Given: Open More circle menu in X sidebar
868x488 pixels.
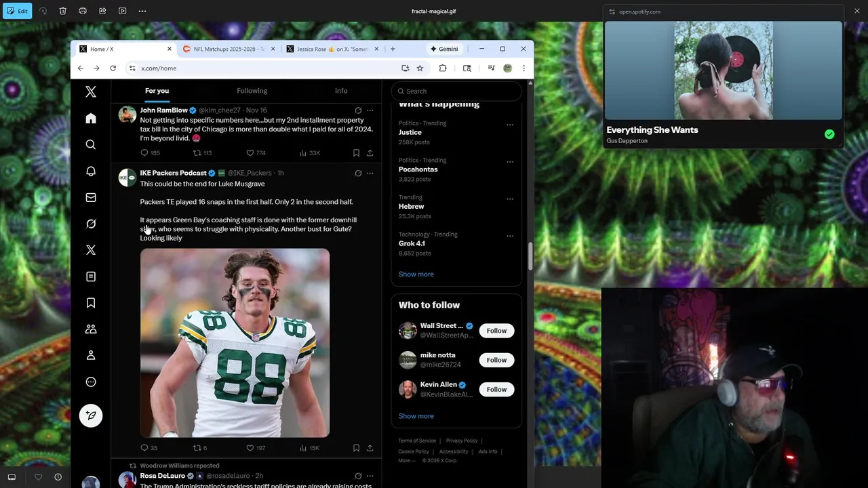Looking at the screenshot, I should [91, 382].
